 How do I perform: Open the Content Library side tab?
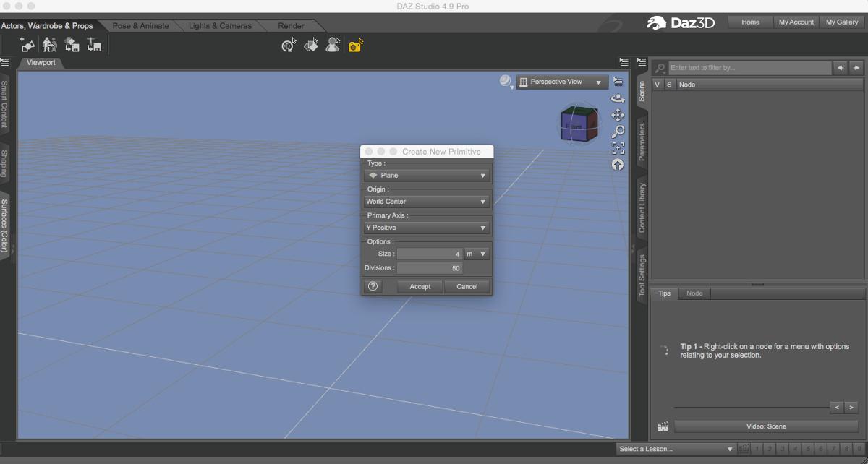tap(642, 207)
